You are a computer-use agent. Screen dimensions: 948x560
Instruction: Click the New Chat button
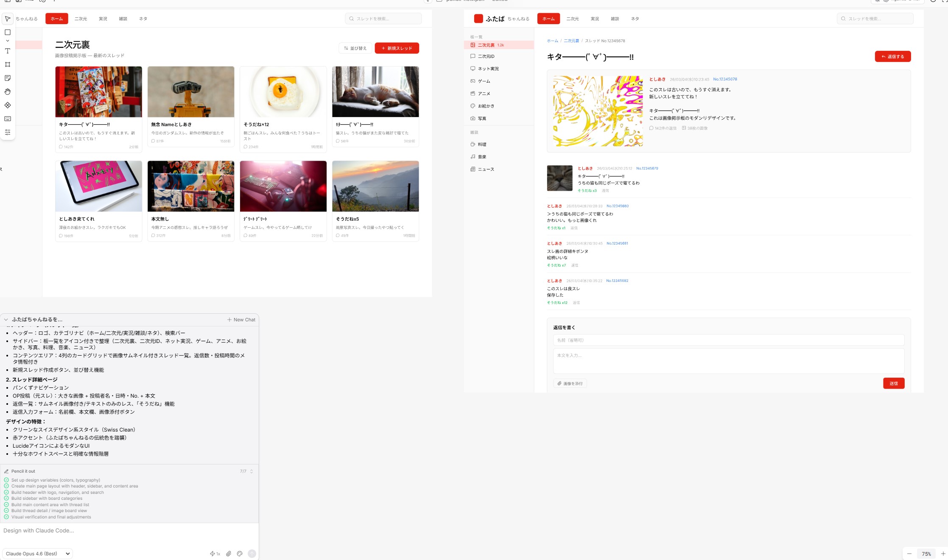pyautogui.click(x=241, y=320)
